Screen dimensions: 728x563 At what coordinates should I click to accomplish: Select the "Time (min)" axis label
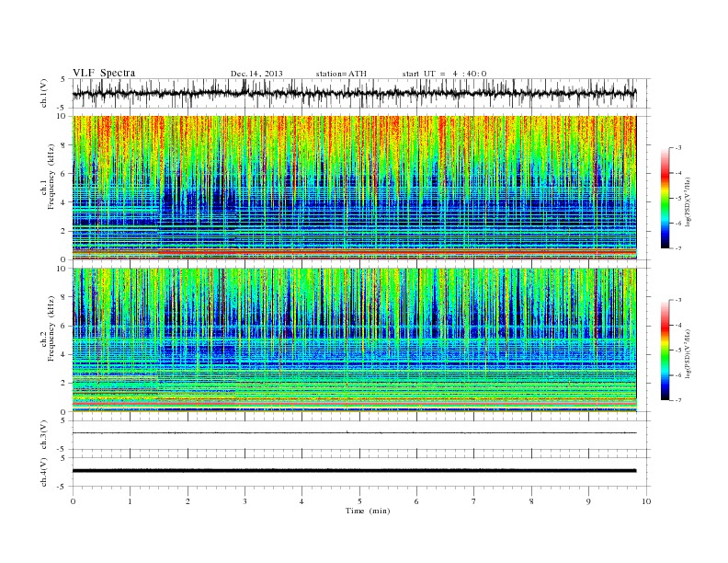(368, 511)
